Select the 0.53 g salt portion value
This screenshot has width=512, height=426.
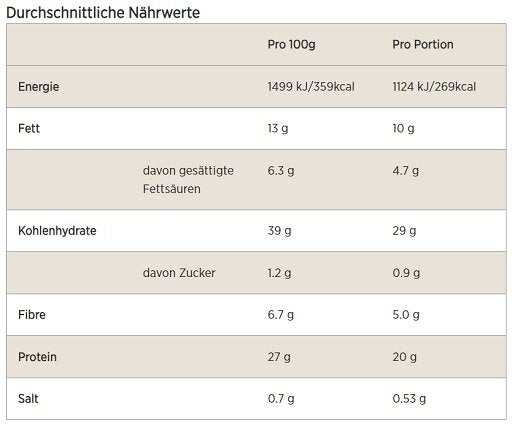pos(409,399)
